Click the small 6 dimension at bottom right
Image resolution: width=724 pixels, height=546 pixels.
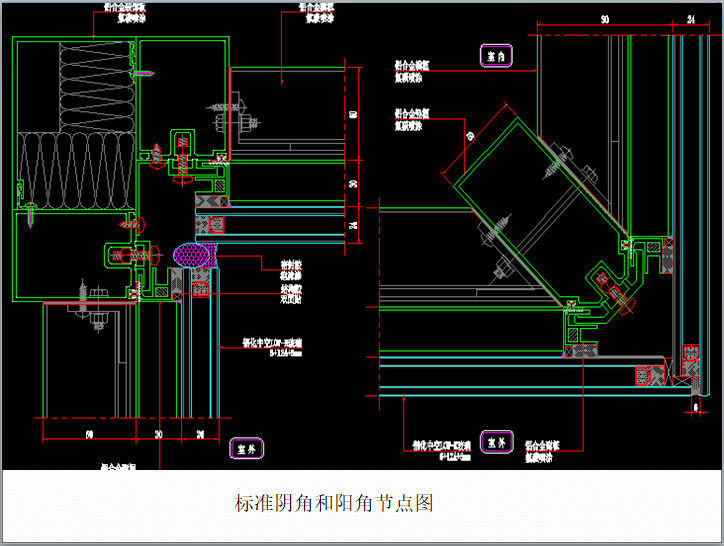tap(695, 407)
